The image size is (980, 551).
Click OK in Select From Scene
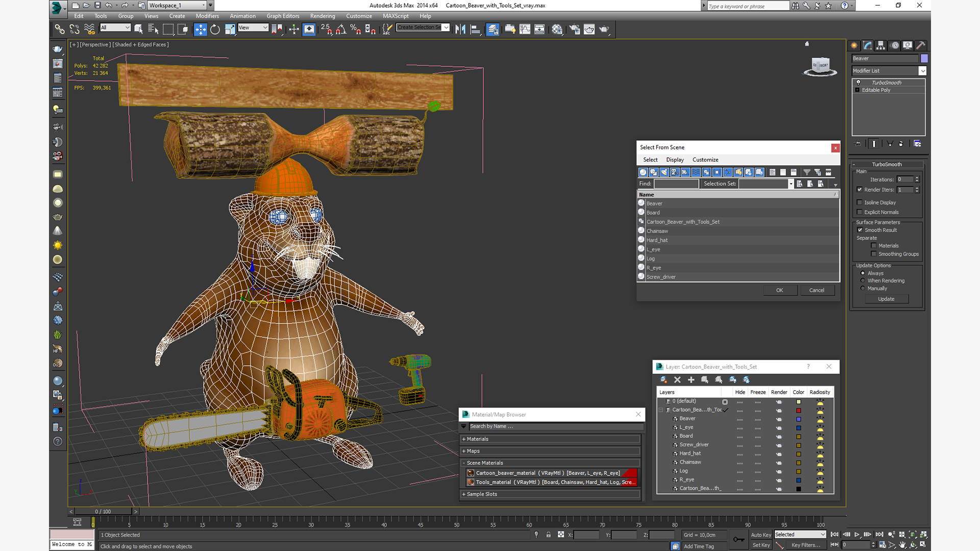(779, 290)
